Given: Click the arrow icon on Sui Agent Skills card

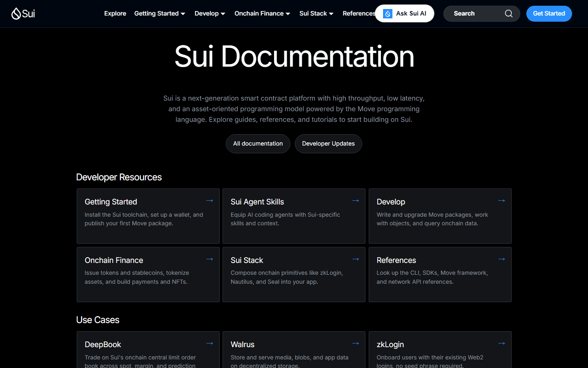Looking at the screenshot, I should pos(356,201).
